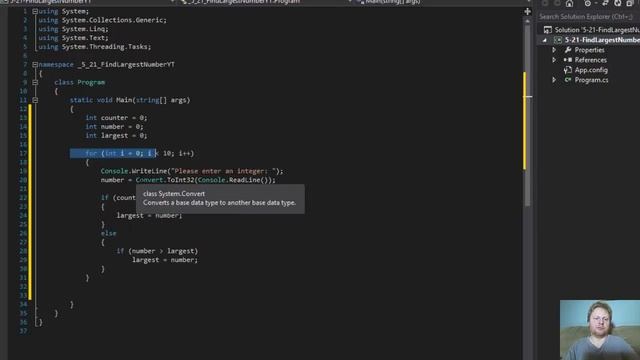Viewport: 640px width, 360px height.
Task: Click the Pending Changes Filter clock icon
Action: (x=587, y=3)
